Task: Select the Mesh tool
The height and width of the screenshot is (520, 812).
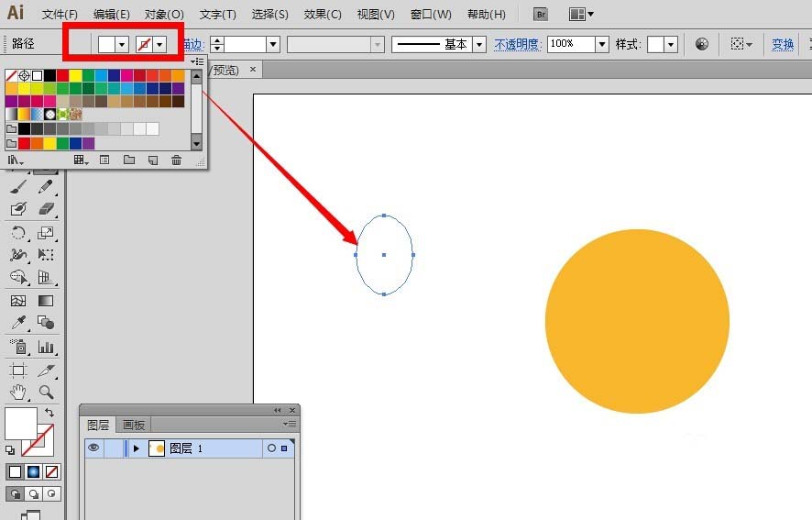Action: pyautogui.click(x=18, y=301)
